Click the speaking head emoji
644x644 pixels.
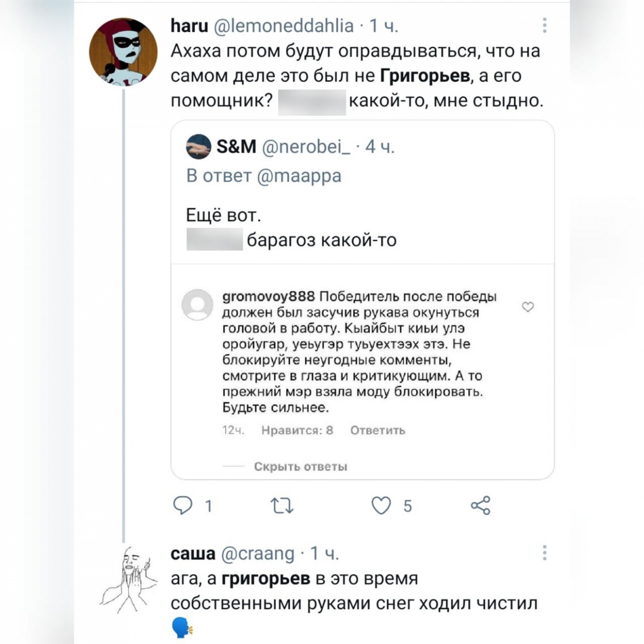[x=182, y=628]
